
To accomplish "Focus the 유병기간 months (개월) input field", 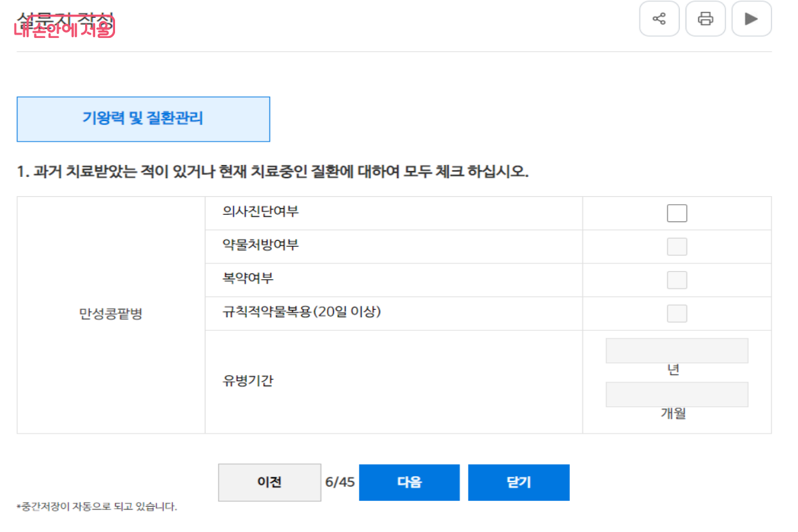I will point(676,394).
